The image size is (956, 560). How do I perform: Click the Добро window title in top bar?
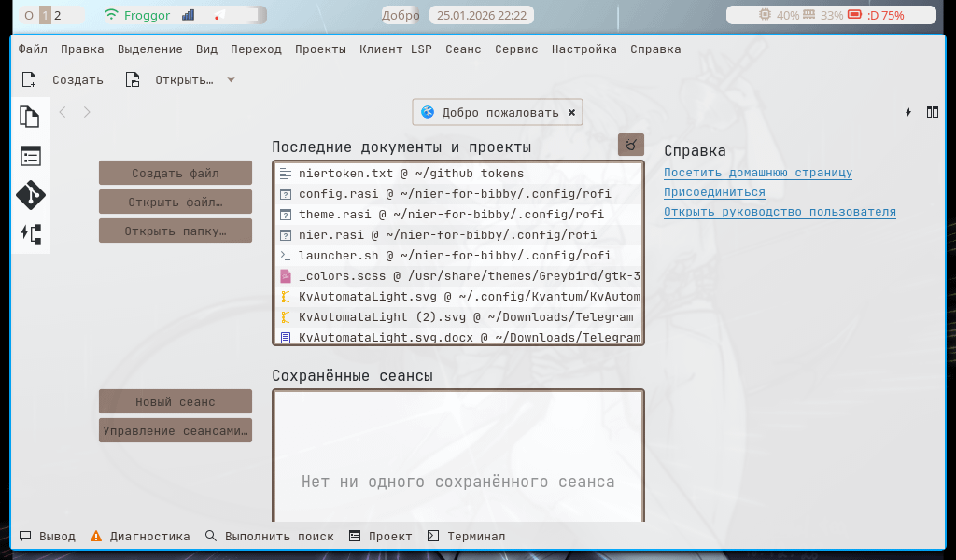(401, 15)
